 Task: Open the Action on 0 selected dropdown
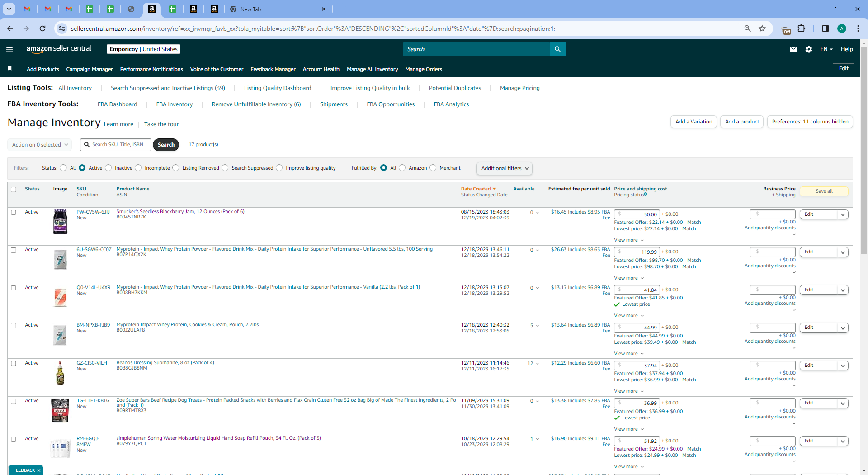(x=39, y=145)
